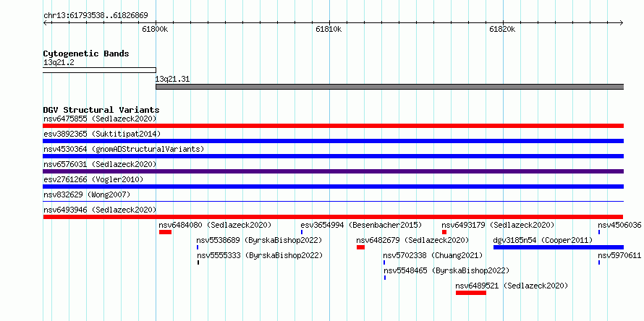The height and width of the screenshot is (321, 644).
Task: Click the nsv6475855 (Sedlazeck2020) label
Action: (100, 119)
